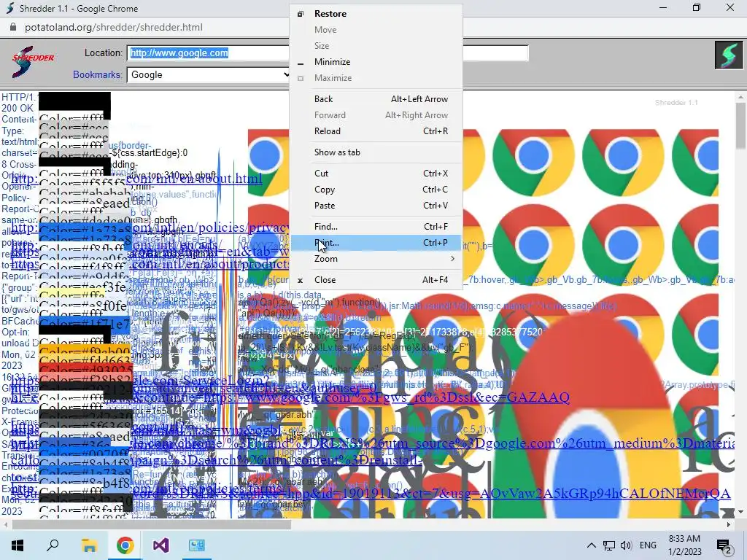Open the clock showing 8:33 AM

684,545
